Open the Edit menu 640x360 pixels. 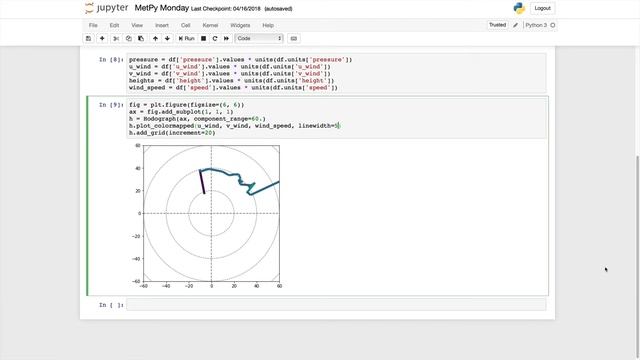coord(114,25)
